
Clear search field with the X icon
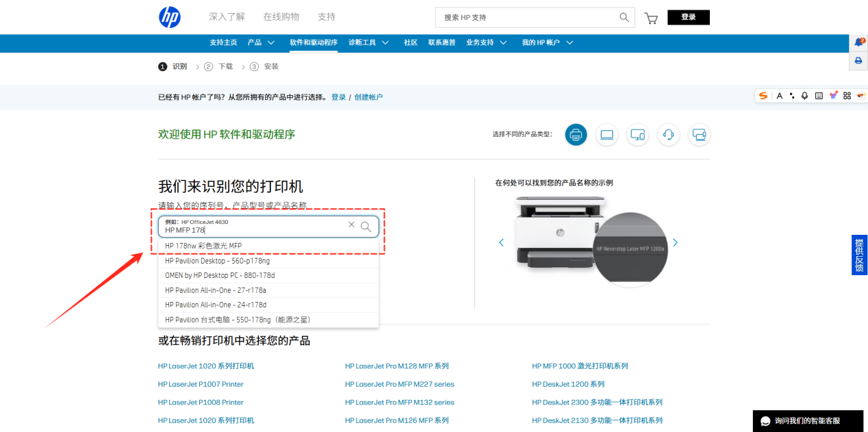click(351, 225)
